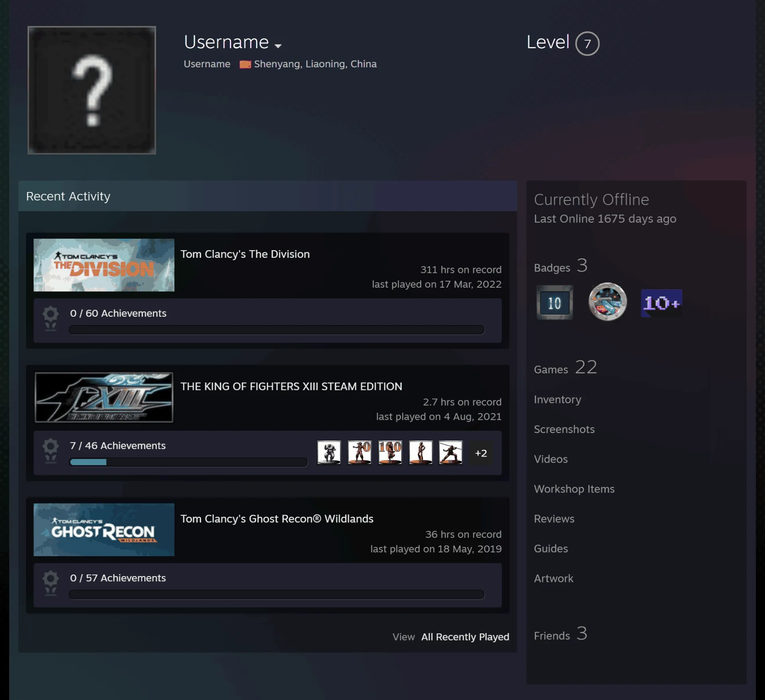The image size is (765, 700).
Task: Click the round community badge icon
Action: (x=608, y=302)
